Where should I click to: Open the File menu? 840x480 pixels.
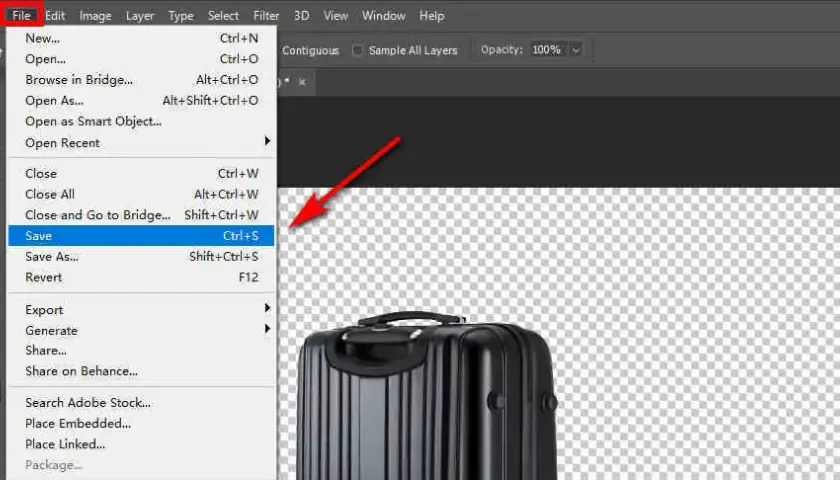pyautogui.click(x=21, y=16)
